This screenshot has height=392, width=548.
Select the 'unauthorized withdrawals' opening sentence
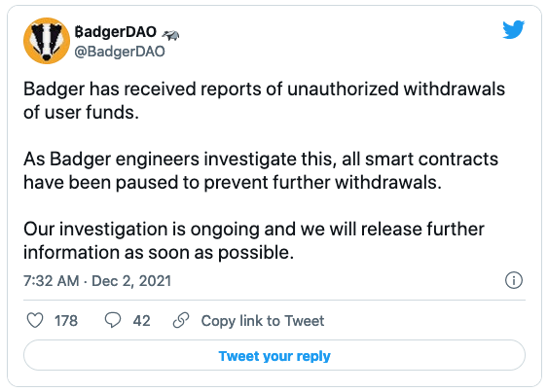coord(264,100)
